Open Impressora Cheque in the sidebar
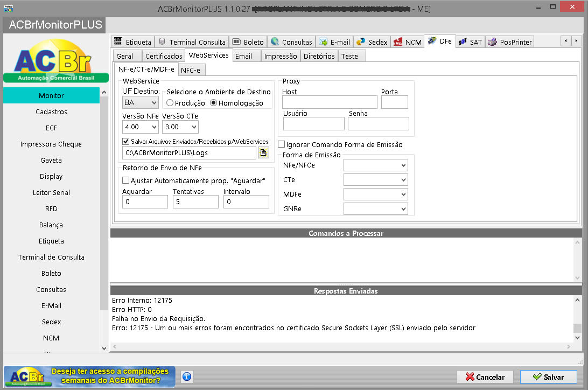 pyautogui.click(x=51, y=144)
